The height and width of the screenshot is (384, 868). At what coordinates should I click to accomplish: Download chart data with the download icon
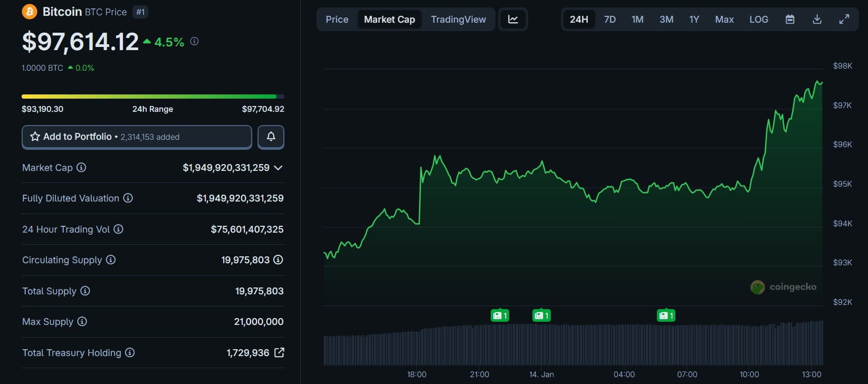click(x=817, y=20)
